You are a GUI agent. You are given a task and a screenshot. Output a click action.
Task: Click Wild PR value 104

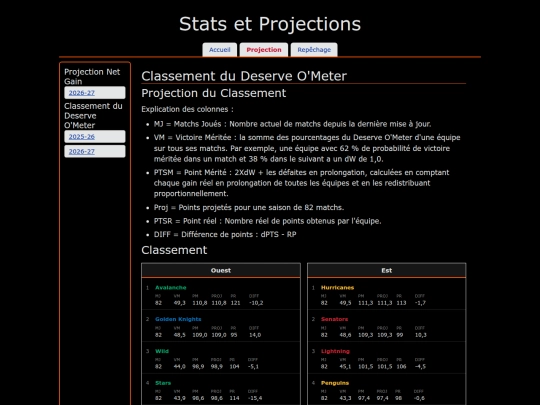235,367
